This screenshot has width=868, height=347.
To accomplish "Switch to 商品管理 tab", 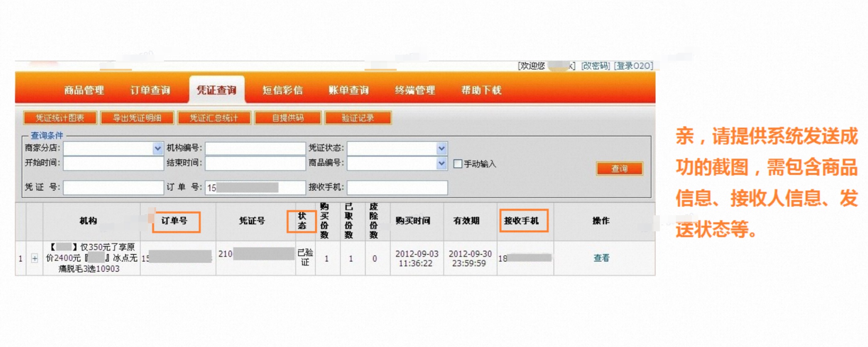I will point(84,90).
